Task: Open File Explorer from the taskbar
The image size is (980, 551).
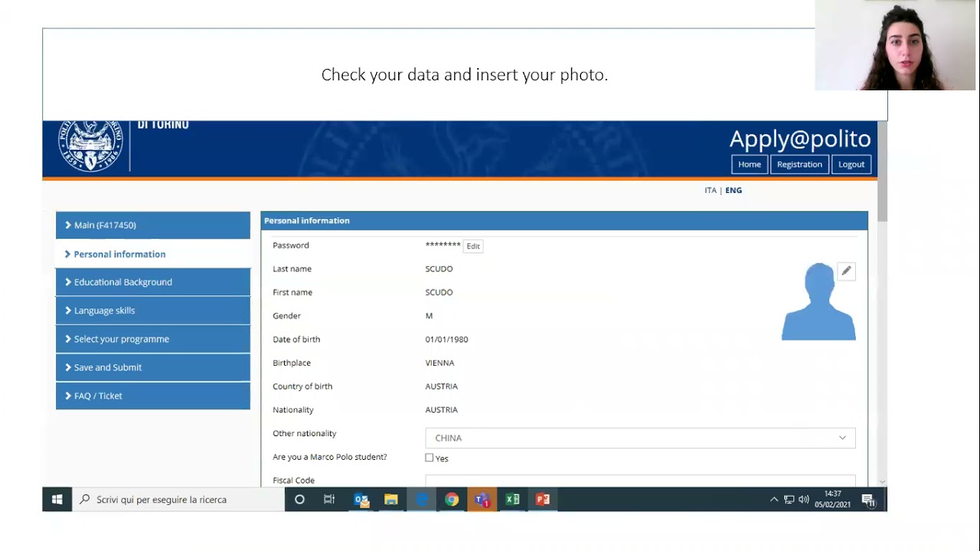Action: pos(391,500)
